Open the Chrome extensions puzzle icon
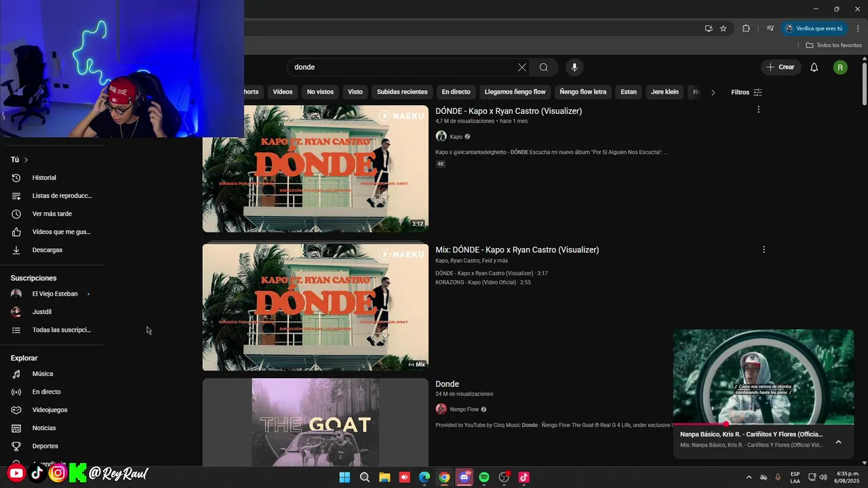 click(746, 28)
